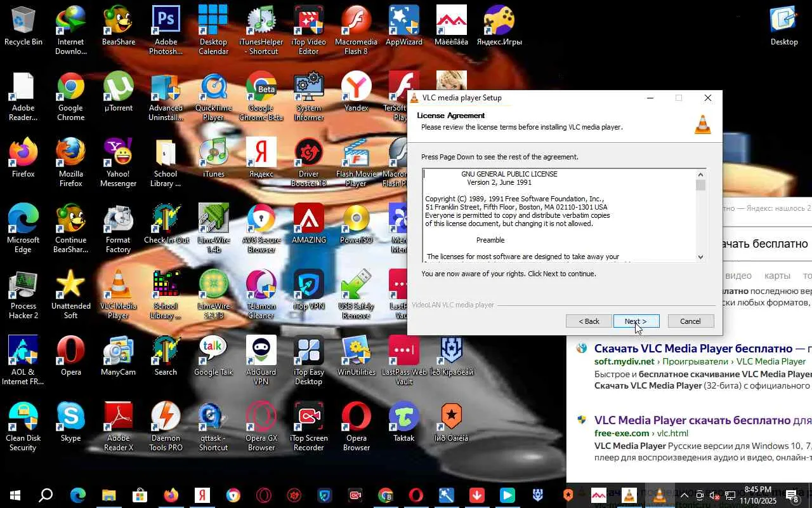Click the Проигрыватели breadcrumb link in browser
This screenshot has height=508, width=812.
pyautogui.click(x=695, y=362)
